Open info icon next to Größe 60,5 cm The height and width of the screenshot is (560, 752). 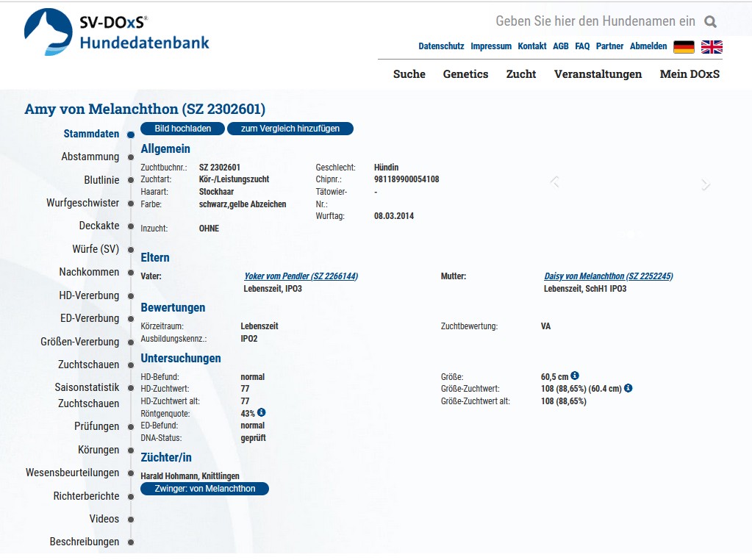click(575, 376)
